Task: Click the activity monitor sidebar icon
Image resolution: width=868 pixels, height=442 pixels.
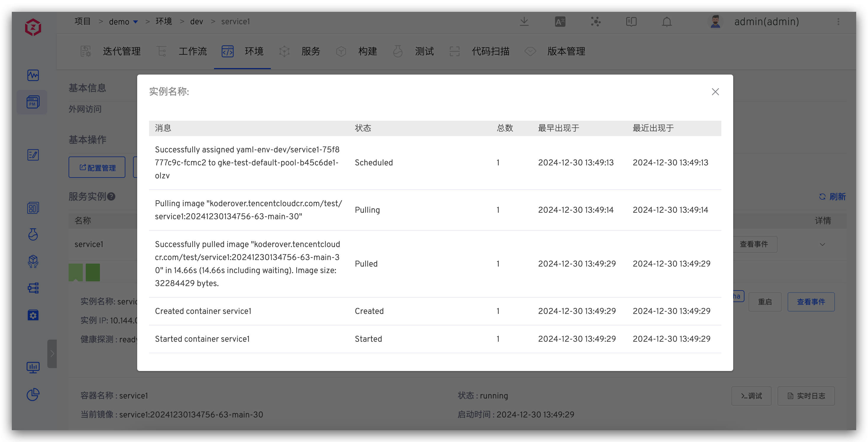Action: point(33,75)
